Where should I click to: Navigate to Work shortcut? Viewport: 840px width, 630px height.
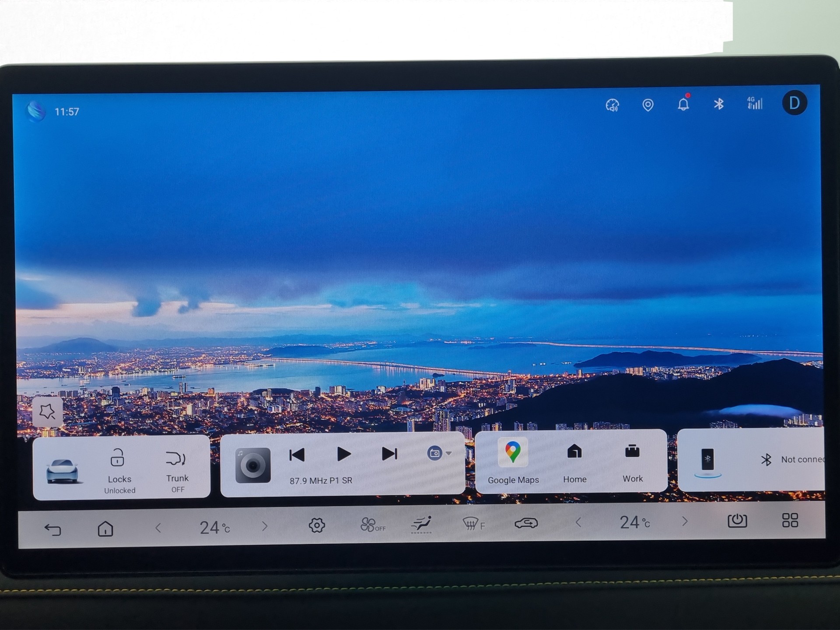(x=633, y=463)
